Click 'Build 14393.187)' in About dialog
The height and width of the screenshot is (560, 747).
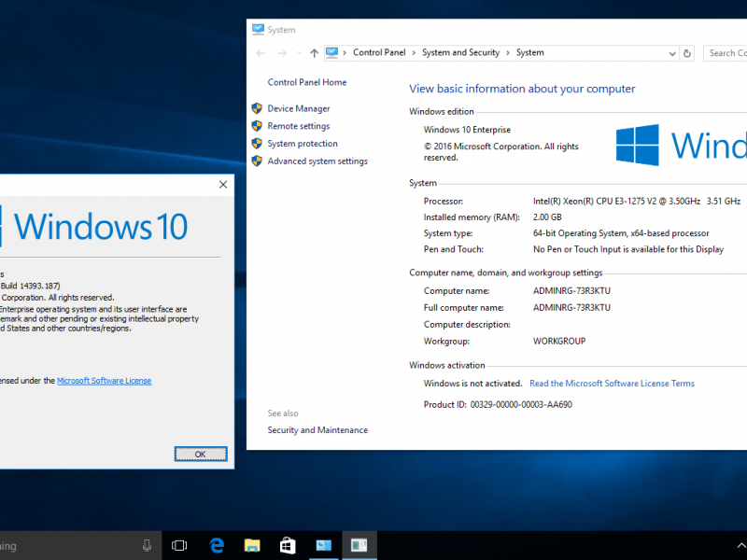coord(31,286)
